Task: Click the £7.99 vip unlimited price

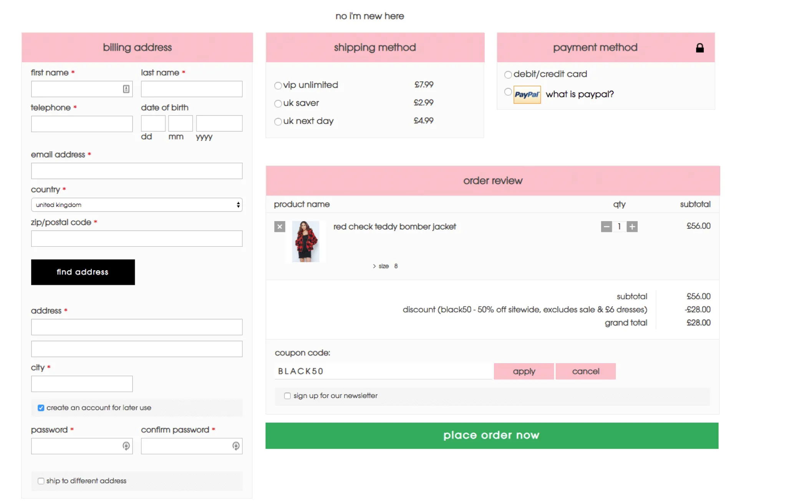Action: tap(424, 85)
